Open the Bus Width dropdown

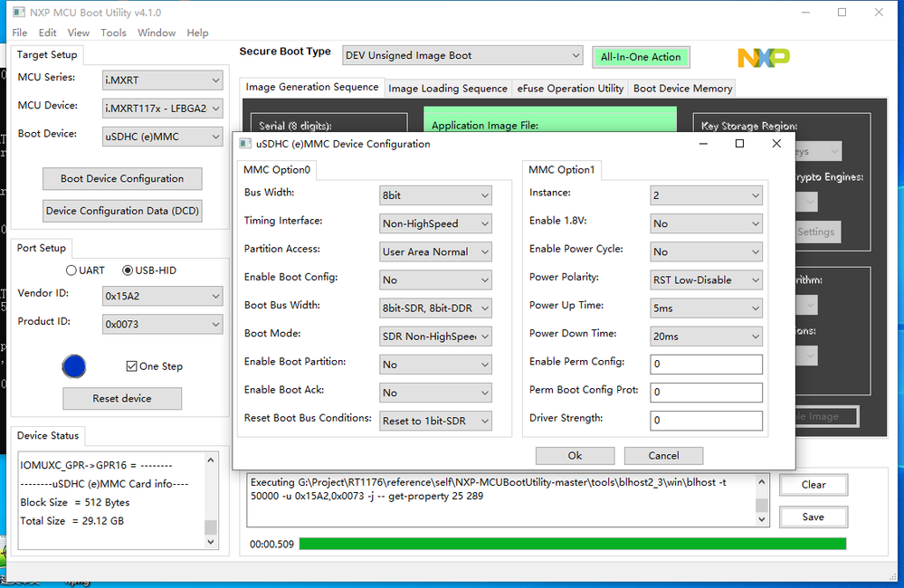click(x=435, y=195)
